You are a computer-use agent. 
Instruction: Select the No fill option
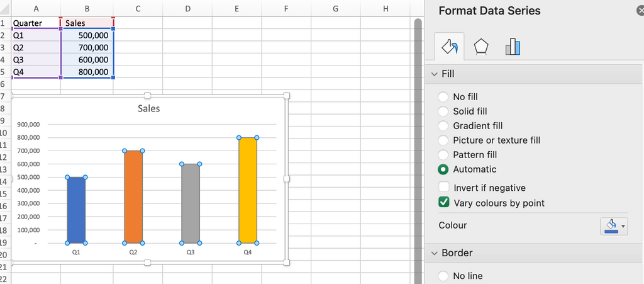pos(443,97)
